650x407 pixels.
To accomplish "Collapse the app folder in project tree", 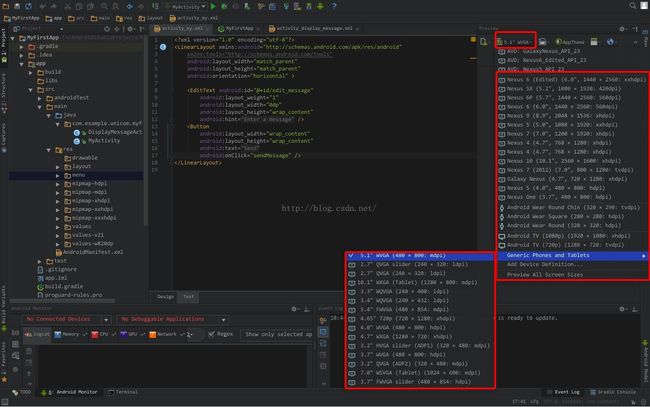I will 22,64.
